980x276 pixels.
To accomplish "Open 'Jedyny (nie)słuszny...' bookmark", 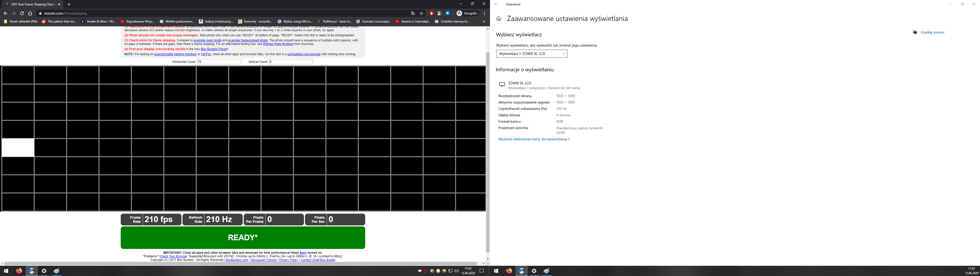I will [x=216, y=22].
